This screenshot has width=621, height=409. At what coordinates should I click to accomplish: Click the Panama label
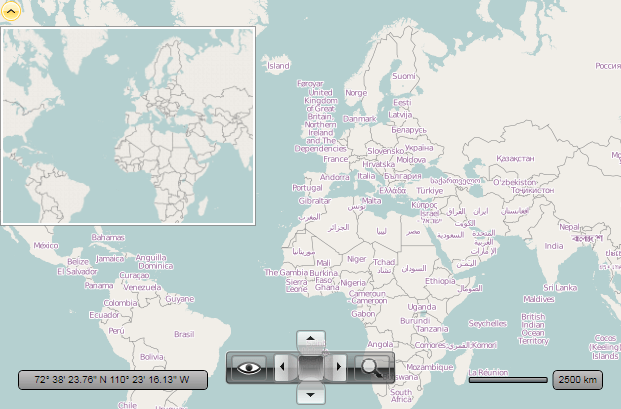pos(99,285)
